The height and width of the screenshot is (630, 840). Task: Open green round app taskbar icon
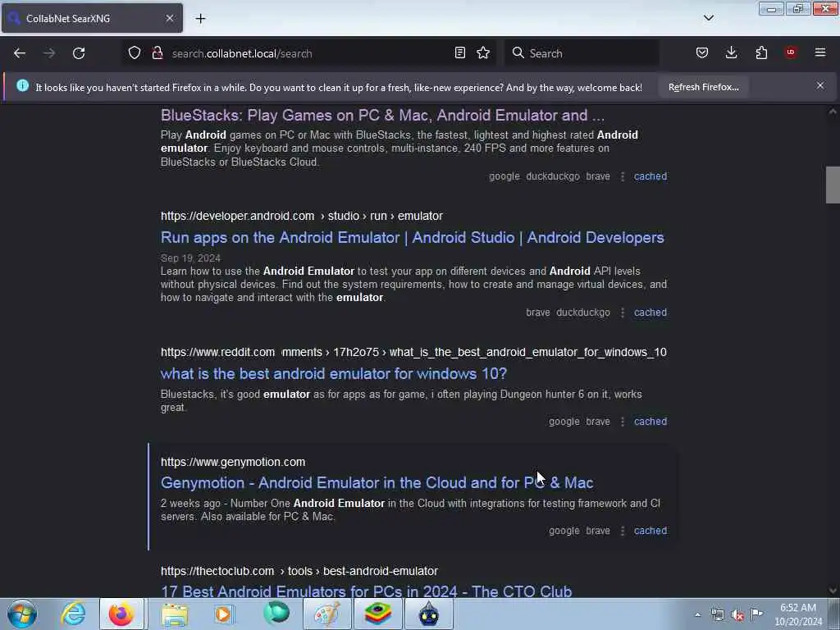(x=276, y=614)
